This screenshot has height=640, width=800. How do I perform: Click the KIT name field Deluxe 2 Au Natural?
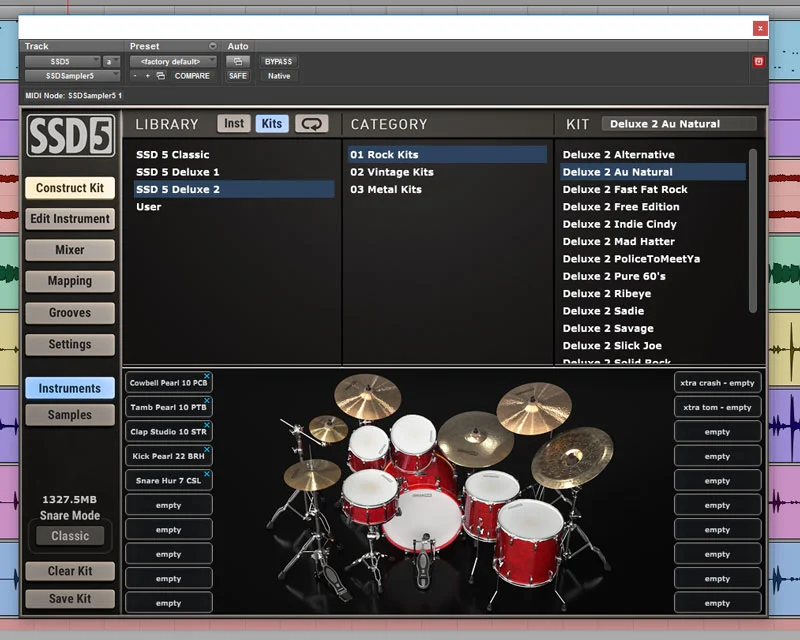(679, 124)
